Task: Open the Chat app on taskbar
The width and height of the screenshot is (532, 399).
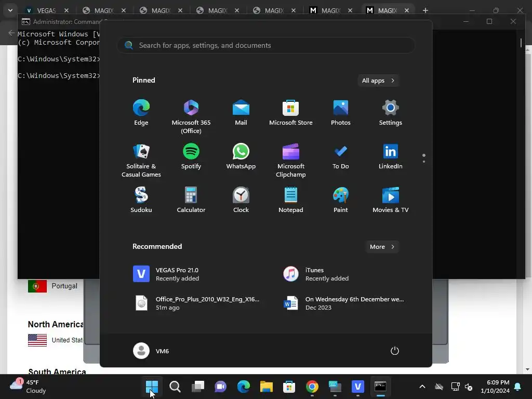Action: [220, 387]
